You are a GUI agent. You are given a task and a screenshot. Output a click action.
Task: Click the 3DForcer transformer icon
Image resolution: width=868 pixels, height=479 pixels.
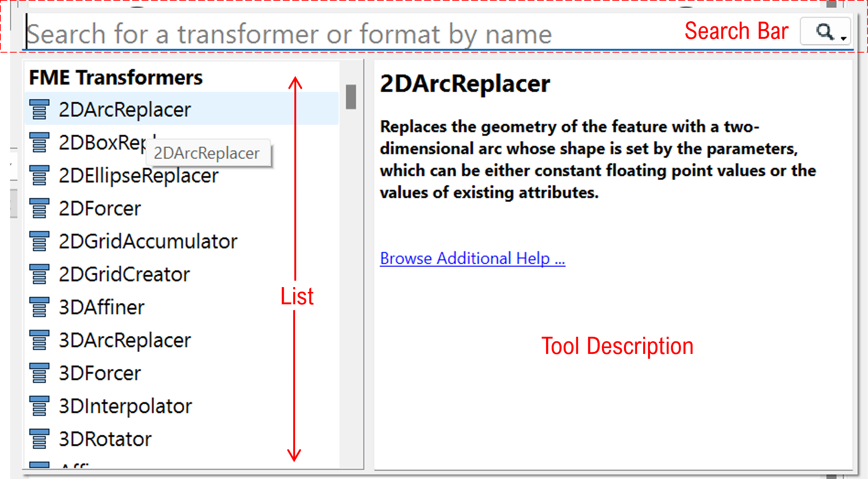pos(39,373)
